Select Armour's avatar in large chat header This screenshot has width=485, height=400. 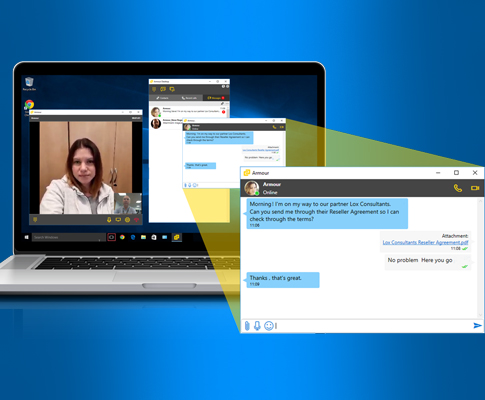(x=252, y=188)
